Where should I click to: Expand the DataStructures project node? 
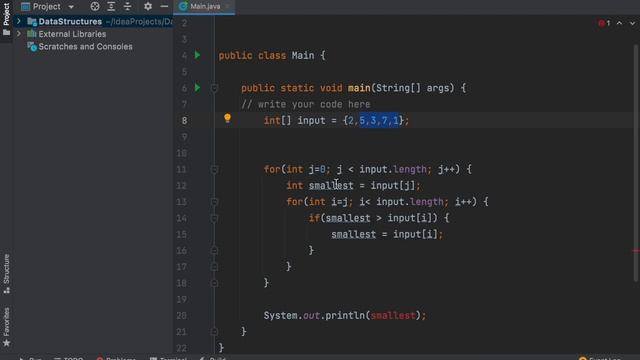[19, 21]
